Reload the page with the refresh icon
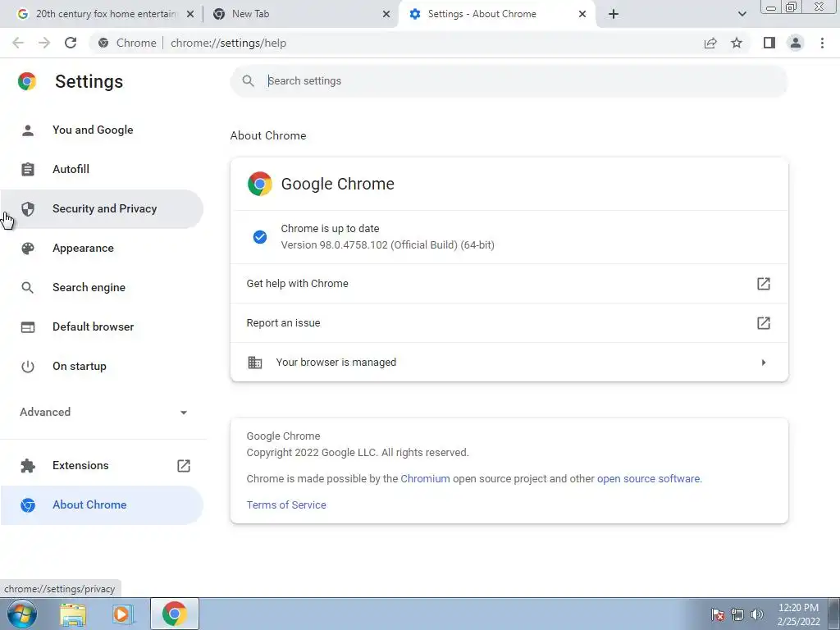The image size is (840, 630). (x=71, y=43)
